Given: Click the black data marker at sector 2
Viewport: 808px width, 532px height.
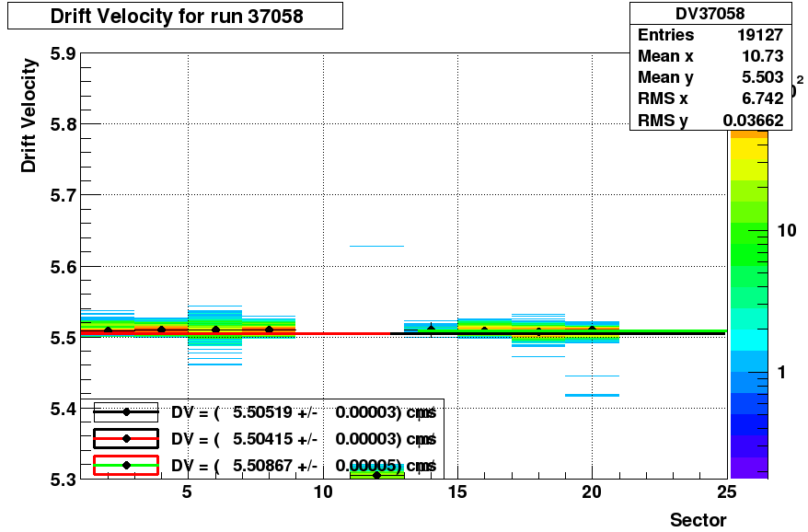Looking at the screenshot, I should point(108,330).
